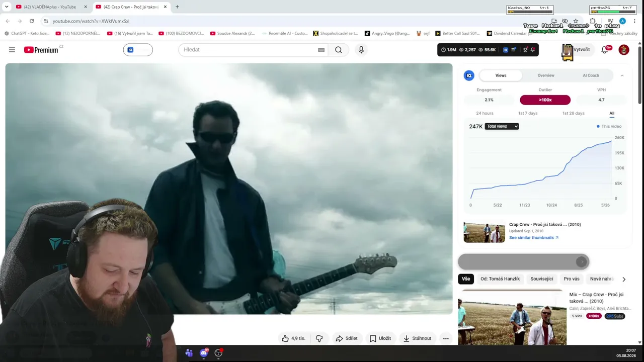Select the 24 hours time range
The height and width of the screenshot is (362, 644).
[485, 113]
